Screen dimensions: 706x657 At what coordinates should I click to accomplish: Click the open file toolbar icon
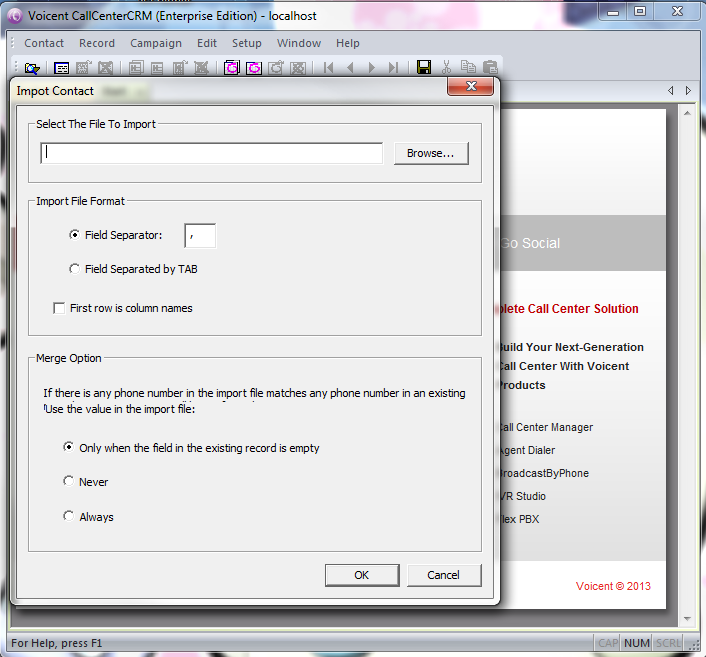point(31,68)
